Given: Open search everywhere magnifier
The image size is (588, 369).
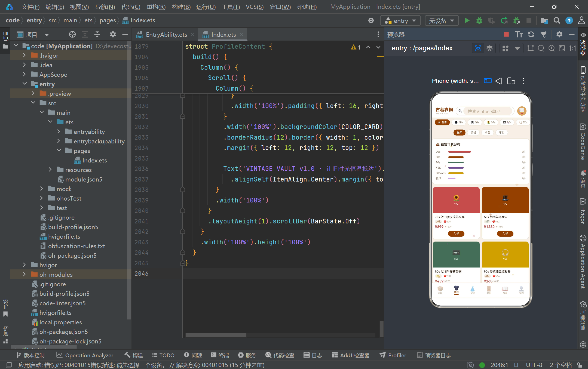Looking at the screenshot, I should click(x=557, y=20).
